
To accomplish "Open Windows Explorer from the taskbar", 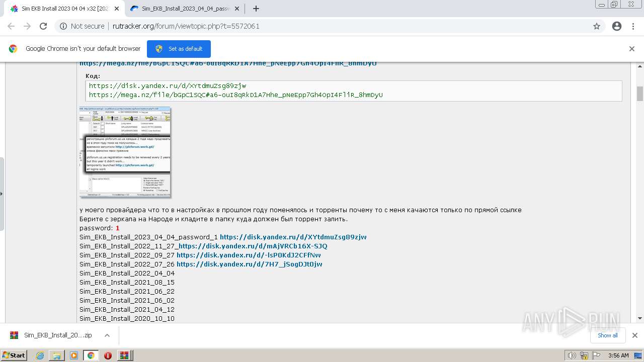I will (57, 355).
